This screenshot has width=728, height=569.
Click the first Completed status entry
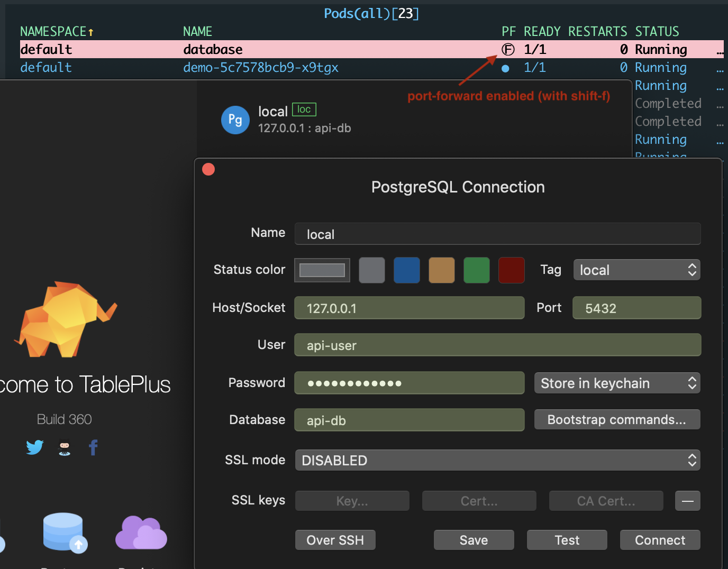(x=668, y=104)
